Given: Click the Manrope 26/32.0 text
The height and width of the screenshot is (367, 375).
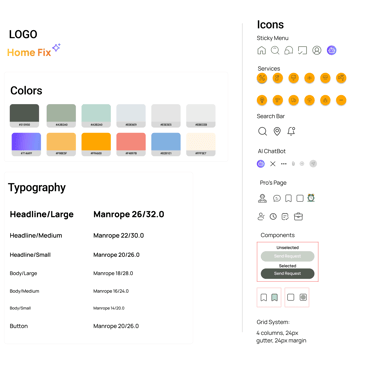Looking at the screenshot, I should click(129, 214).
